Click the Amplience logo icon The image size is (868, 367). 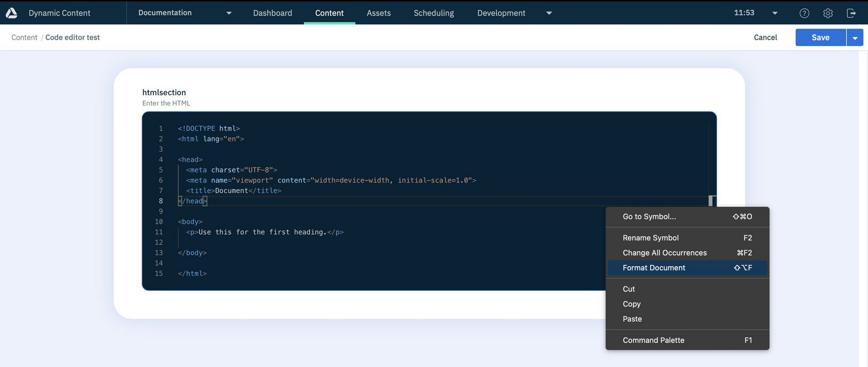(x=11, y=13)
